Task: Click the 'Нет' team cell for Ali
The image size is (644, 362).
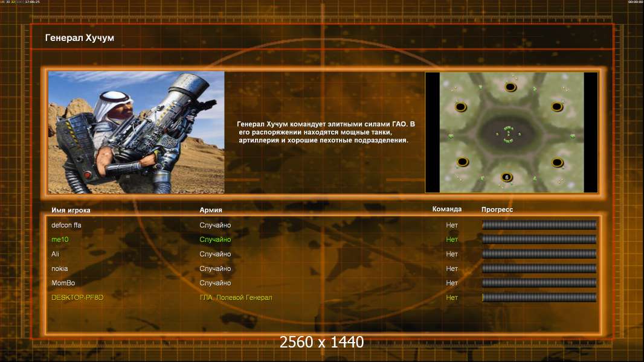Action: click(x=452, y=254)
